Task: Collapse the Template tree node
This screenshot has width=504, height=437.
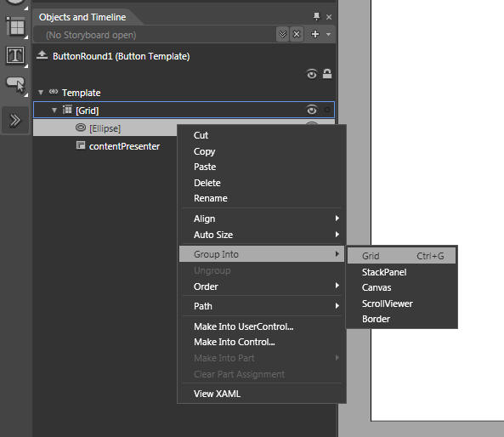Action: [41, 93]
